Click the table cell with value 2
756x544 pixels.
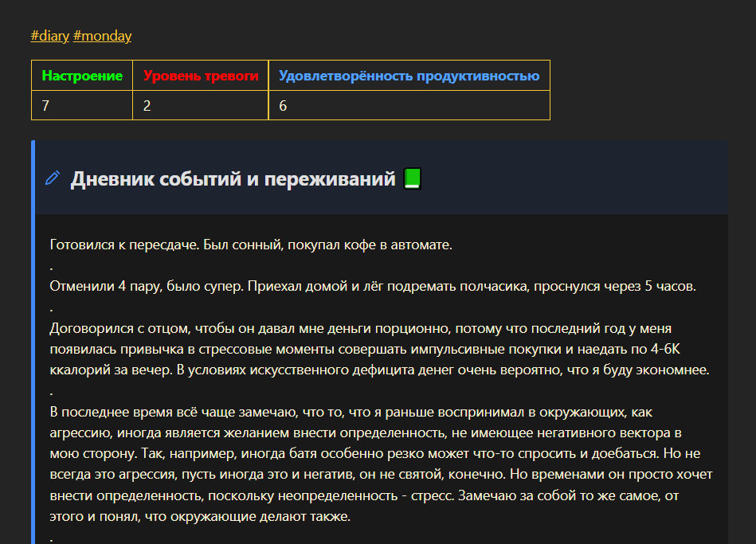point(201,106)
